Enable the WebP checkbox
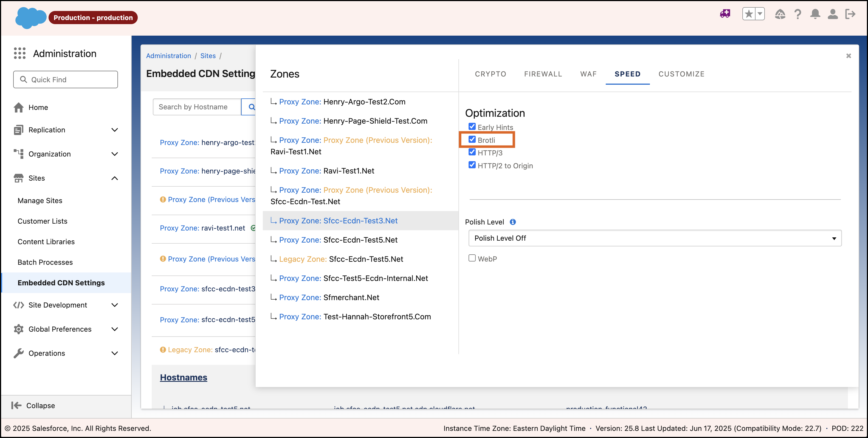 pos(472,258)
